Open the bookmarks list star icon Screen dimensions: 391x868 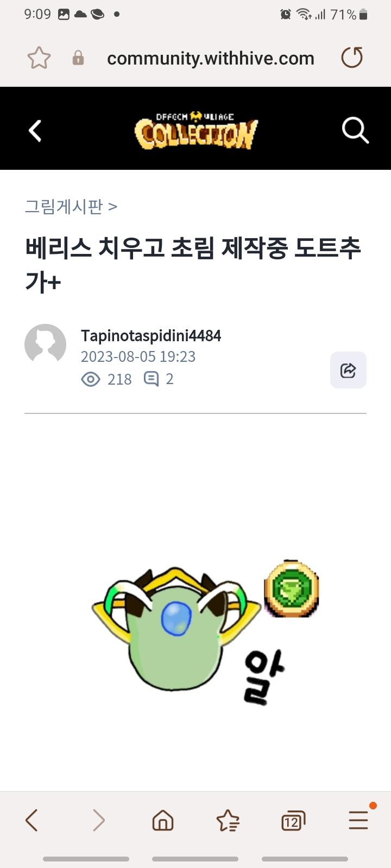tap(228, 820)
